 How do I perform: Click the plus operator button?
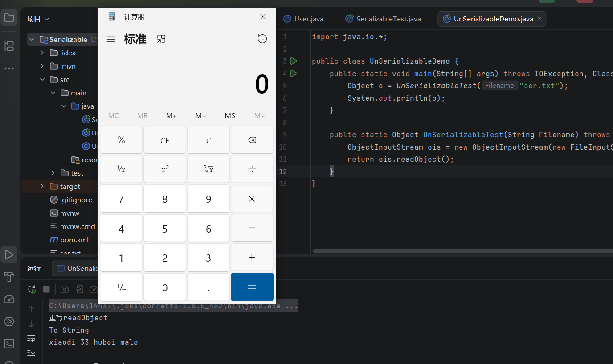[x=252, y=258]
